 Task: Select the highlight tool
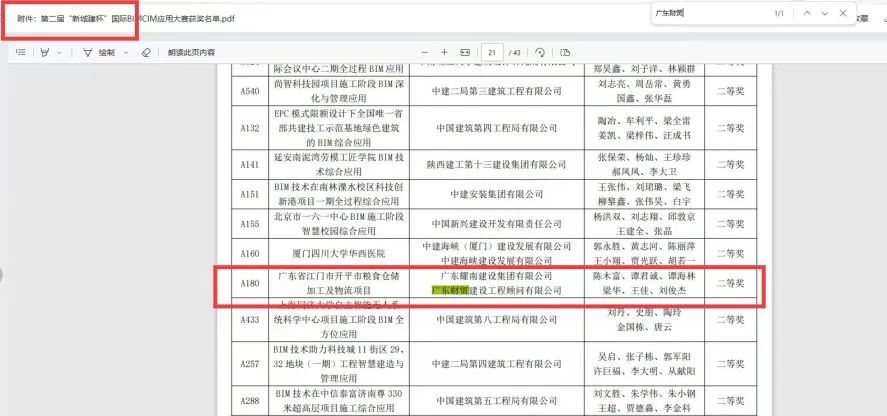pos(45,52)
